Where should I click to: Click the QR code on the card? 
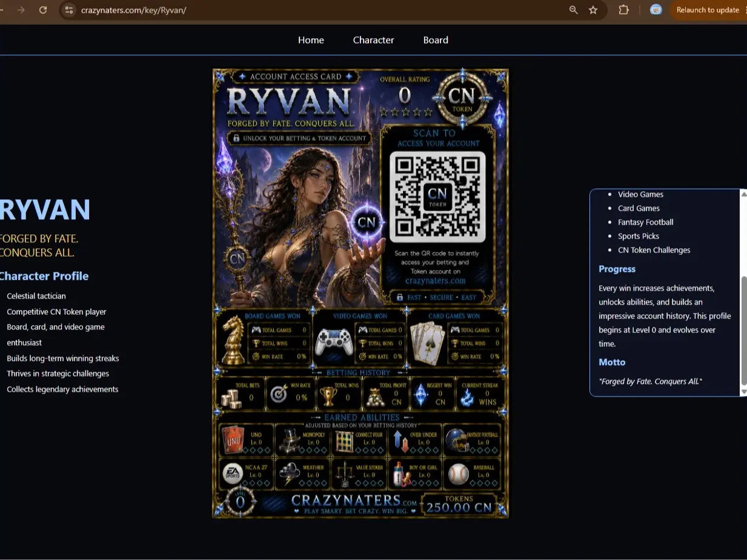click(x=437, y=196)
